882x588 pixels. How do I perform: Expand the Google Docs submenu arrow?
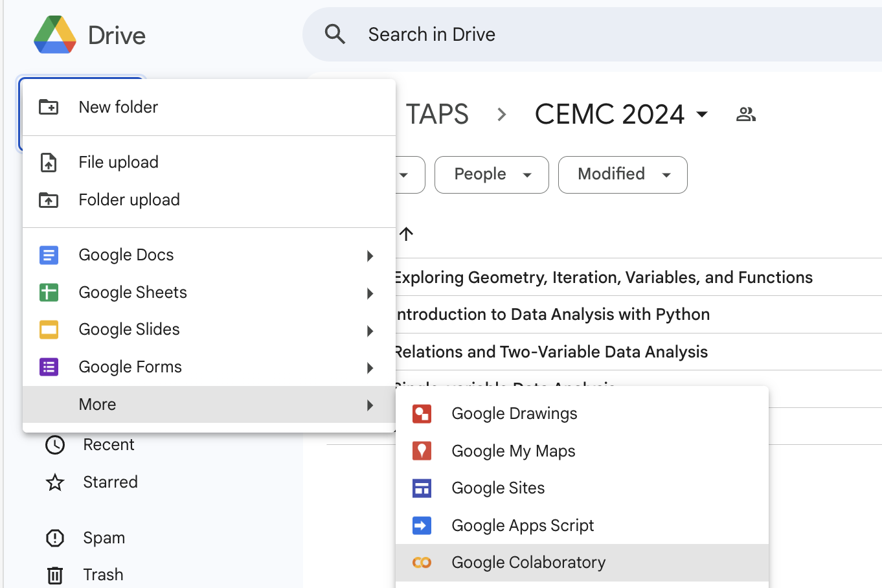tap(370, 256)
